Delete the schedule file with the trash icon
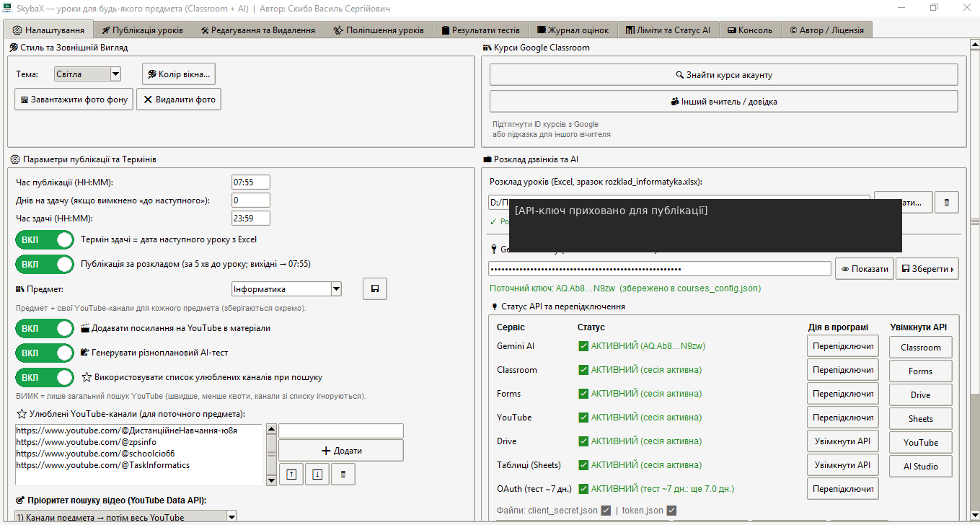The image size is (980, 525). coord(946,203)
